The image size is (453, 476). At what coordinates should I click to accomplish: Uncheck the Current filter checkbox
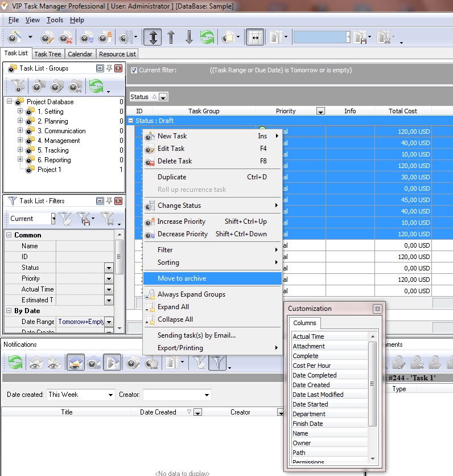tap(134, 71)
